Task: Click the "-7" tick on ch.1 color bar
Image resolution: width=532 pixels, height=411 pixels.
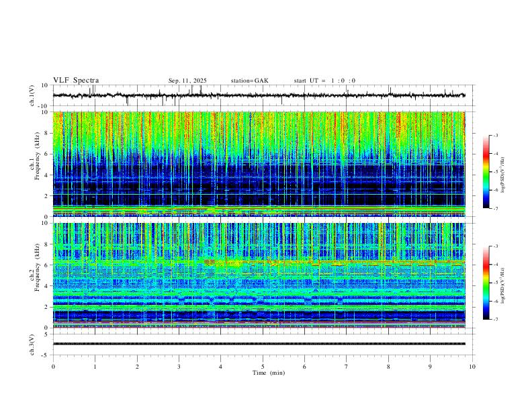Action: pyautogui.click(x=496, y=208)
